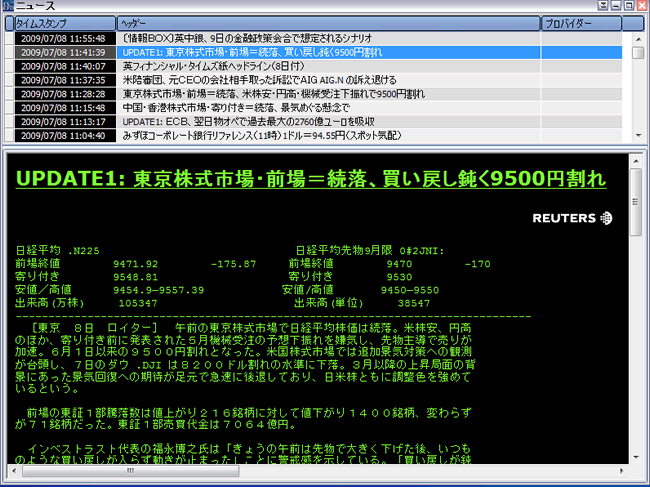Click the -175.87 change value
This screenshot has height=487, width=650.
coord(234,264)
